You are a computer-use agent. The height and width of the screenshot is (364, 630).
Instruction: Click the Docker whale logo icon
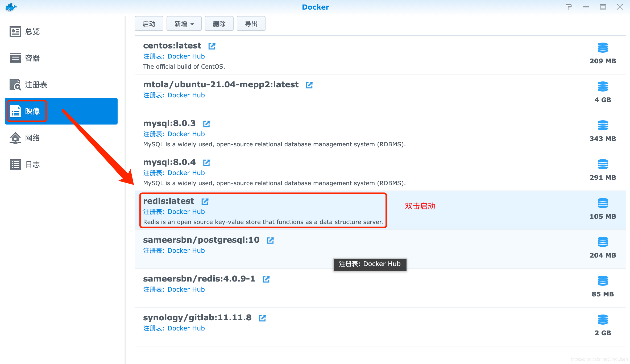[11, 7]
